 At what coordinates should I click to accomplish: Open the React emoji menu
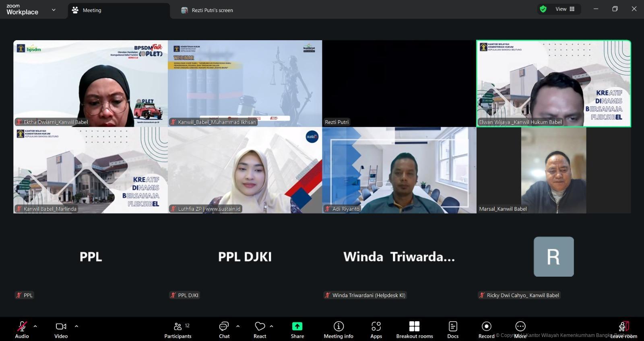point(260,330)
